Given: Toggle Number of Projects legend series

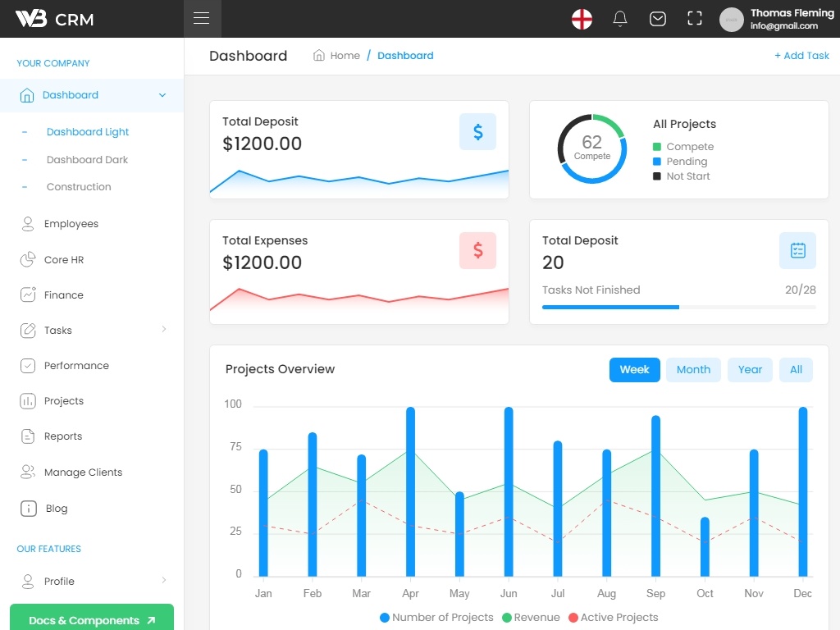Looking at the screenshot, I should click(x=436, y=618).
